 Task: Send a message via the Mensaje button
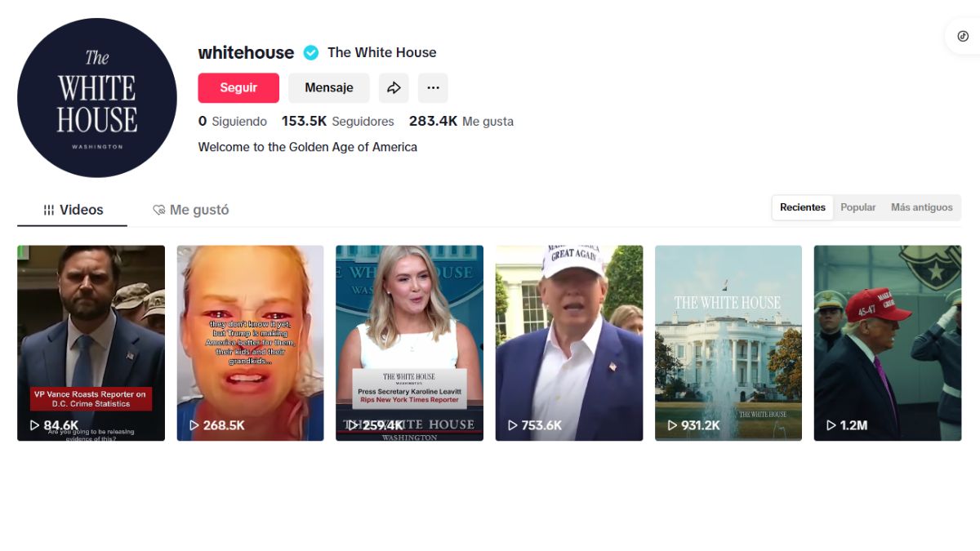click(329, 88)
